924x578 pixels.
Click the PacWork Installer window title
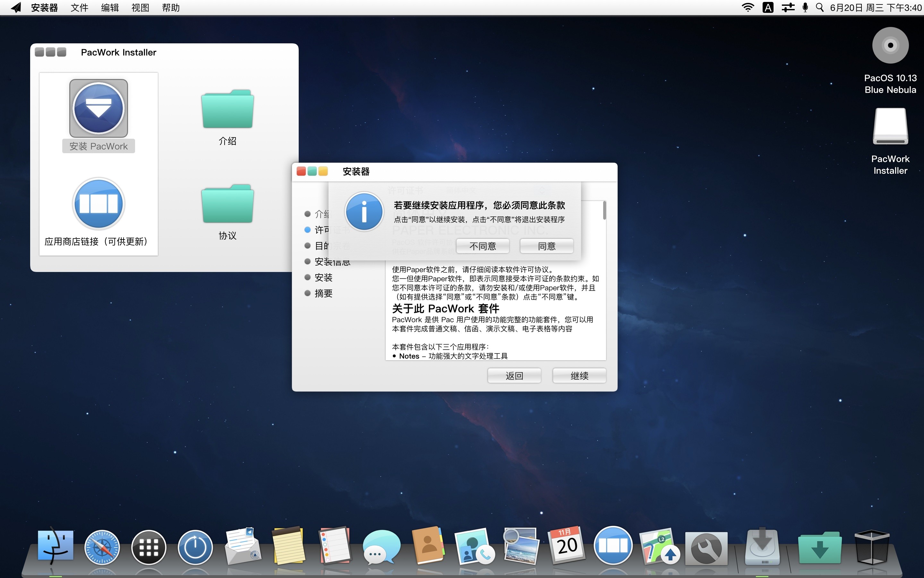click(x=118, y=52)
